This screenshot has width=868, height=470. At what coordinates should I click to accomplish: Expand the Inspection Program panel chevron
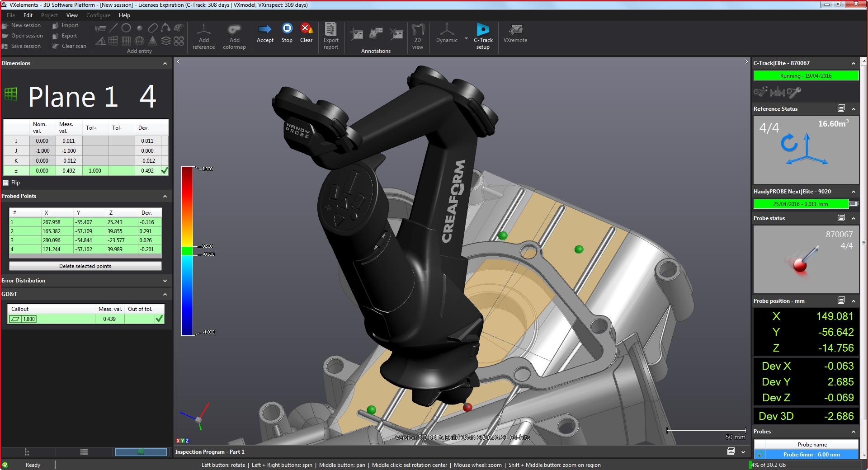click(x=743, y=452)
